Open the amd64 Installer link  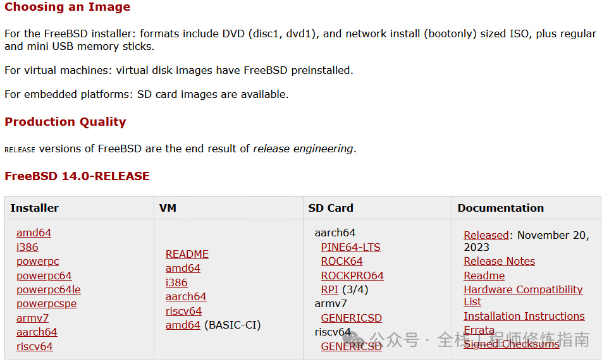click(34, 233)
